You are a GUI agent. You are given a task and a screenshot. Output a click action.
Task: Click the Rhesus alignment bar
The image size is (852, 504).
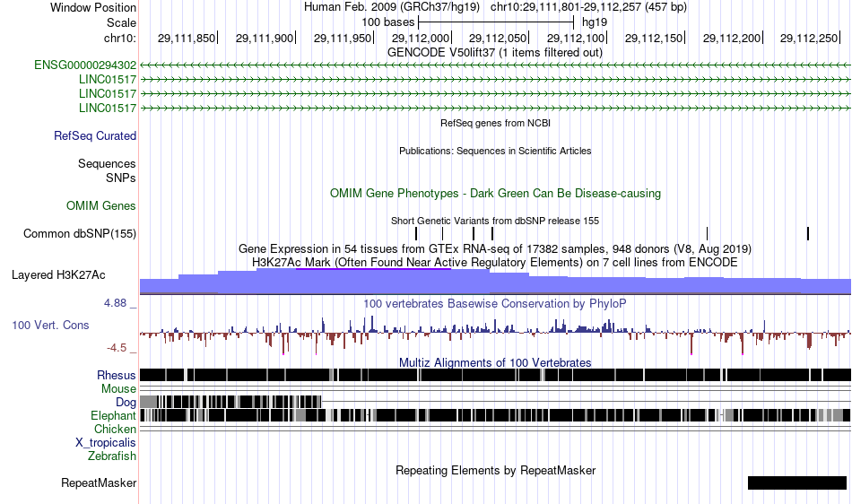tap(496, 375)
